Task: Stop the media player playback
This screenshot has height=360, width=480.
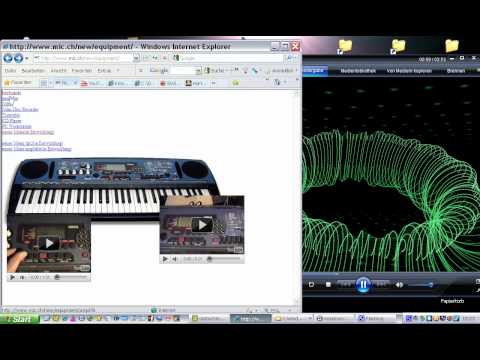Action: [x=328, y=284]
